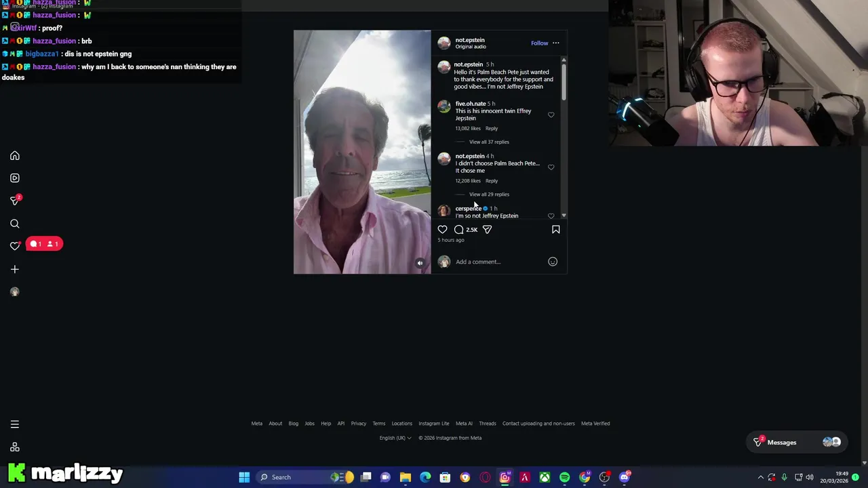Open Instagram Home from sidebar
Viewport: 868px width, 488px height.
click(x=14, y=156)
